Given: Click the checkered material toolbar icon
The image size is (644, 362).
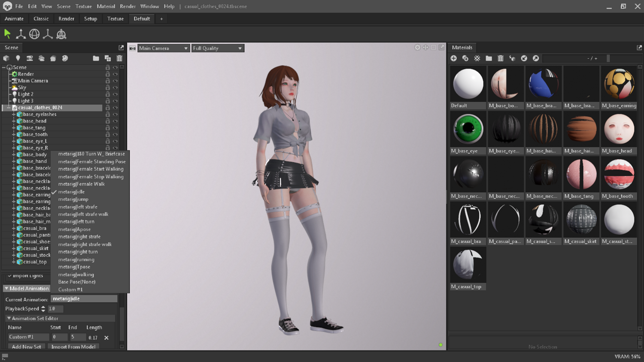Looking at the screenshot, I should pyautogui.click(x=477, y=58).
